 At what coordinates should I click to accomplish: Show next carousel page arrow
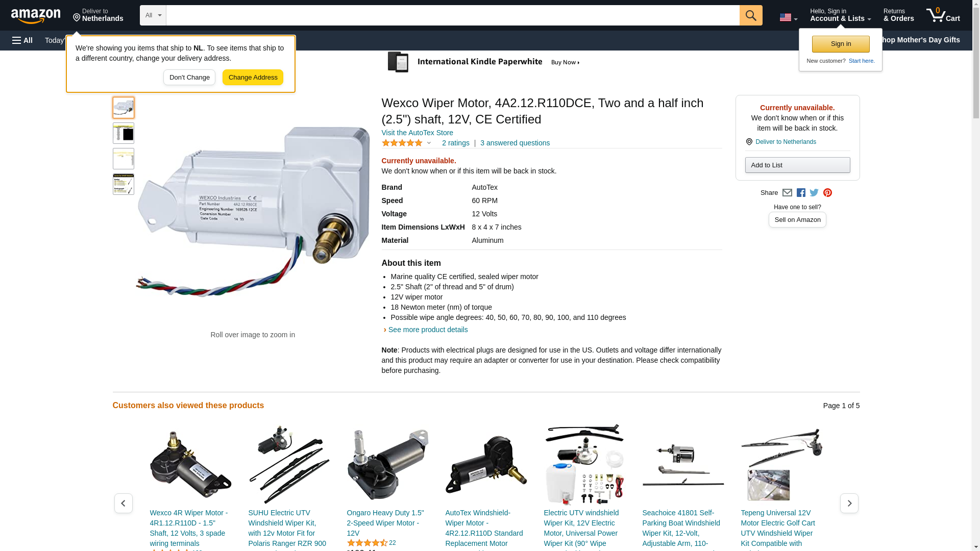[x=849, y=503]
